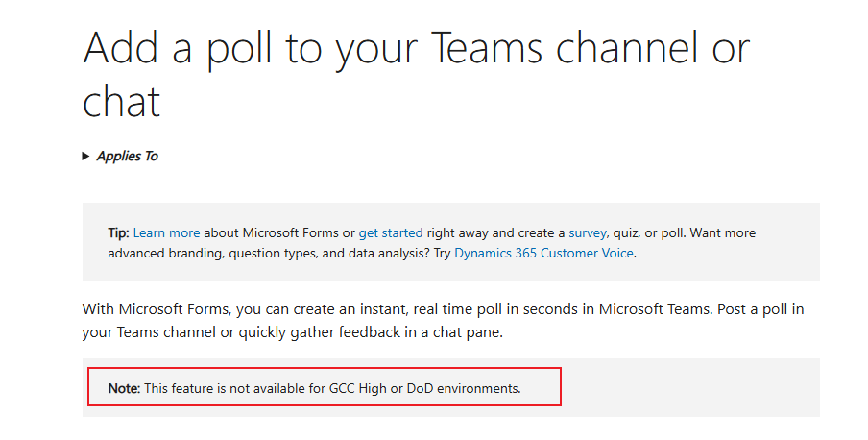The image size is (868, 440).
Task: Click Microsoft Forms text in tip box
Action: [291, 232]
